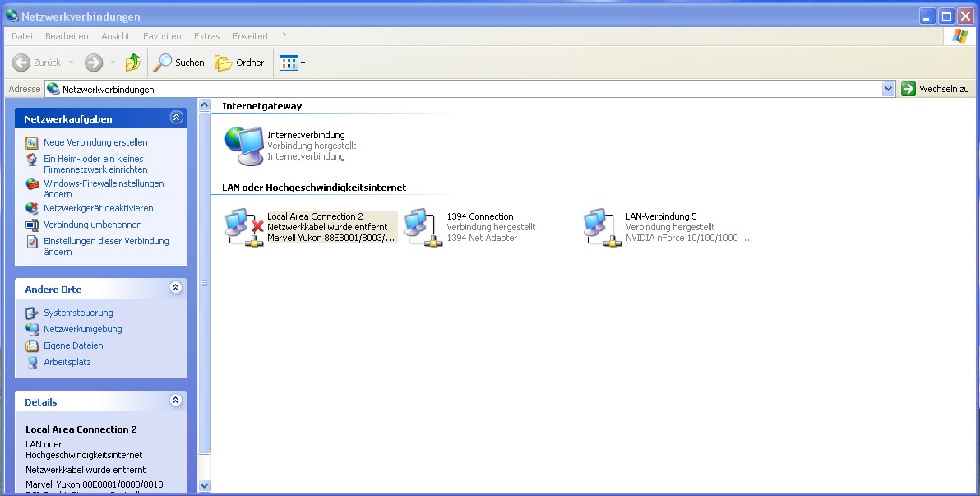980x496 pixels.
Task: Open Systemsteuerung link
Action: pyautogui.click(x=78, y=313)
